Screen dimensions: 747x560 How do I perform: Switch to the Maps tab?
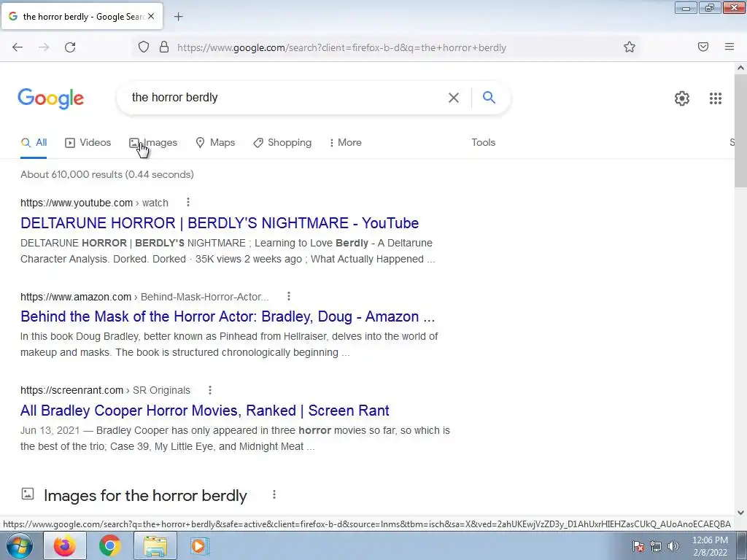point(215,142)
